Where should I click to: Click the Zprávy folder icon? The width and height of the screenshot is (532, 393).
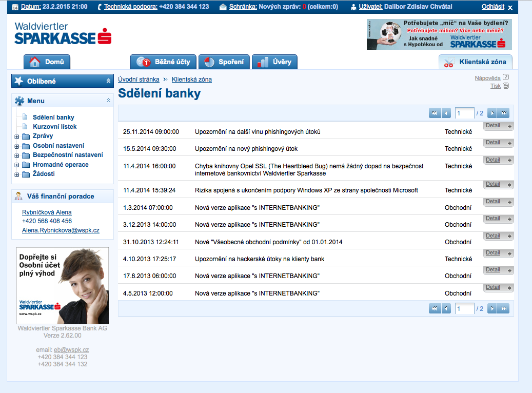[26, 136]
